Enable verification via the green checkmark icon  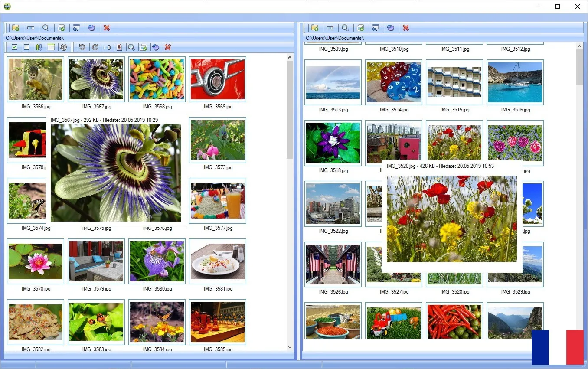[143, 47]
